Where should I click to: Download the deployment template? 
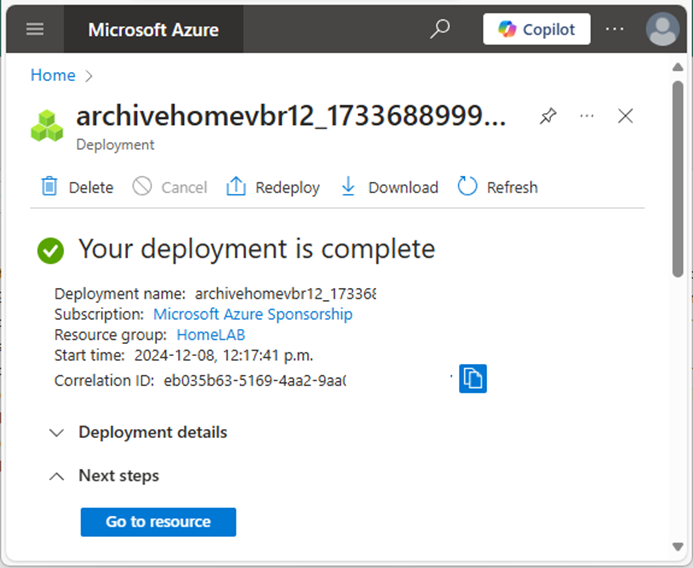click(389, 187)
